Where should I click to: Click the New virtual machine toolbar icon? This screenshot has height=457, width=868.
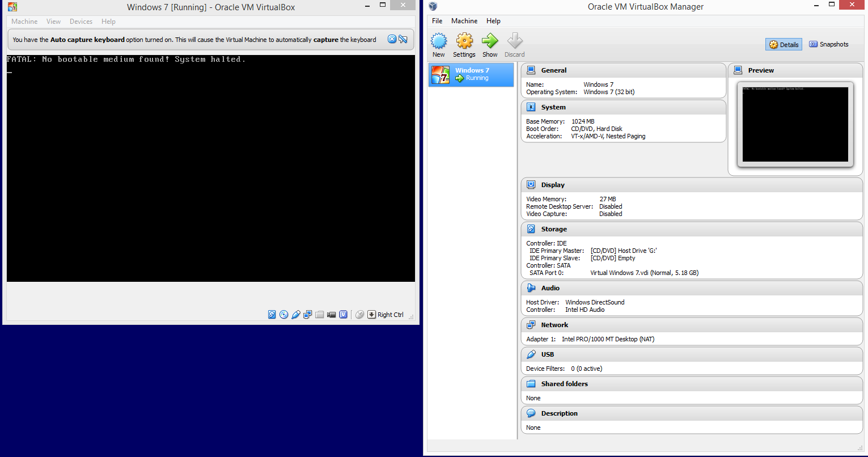(439, 45)
